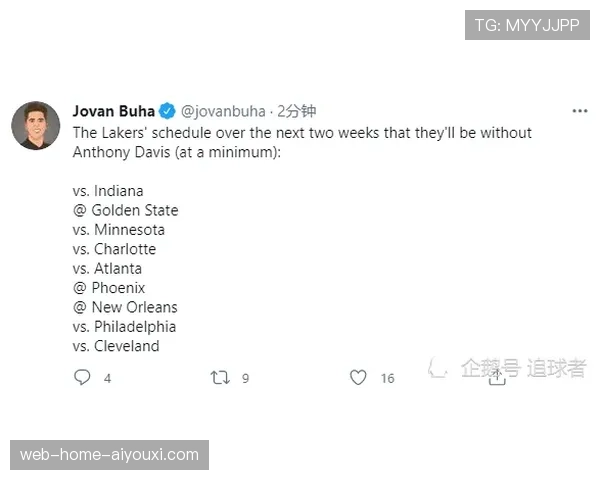Click the retweet arrows icon
This screenshot has height=480, width=600.
220,378
